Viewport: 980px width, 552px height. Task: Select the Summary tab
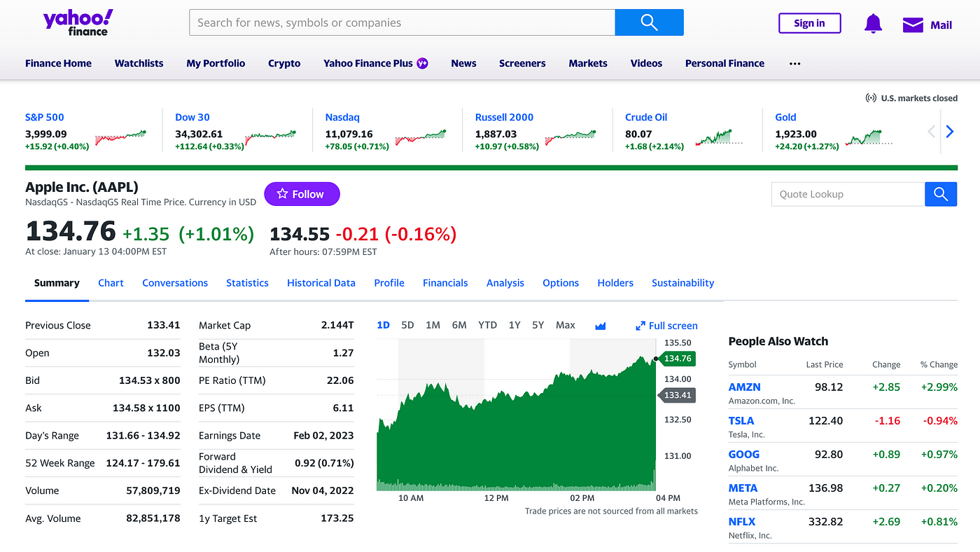tap(57, 283)
